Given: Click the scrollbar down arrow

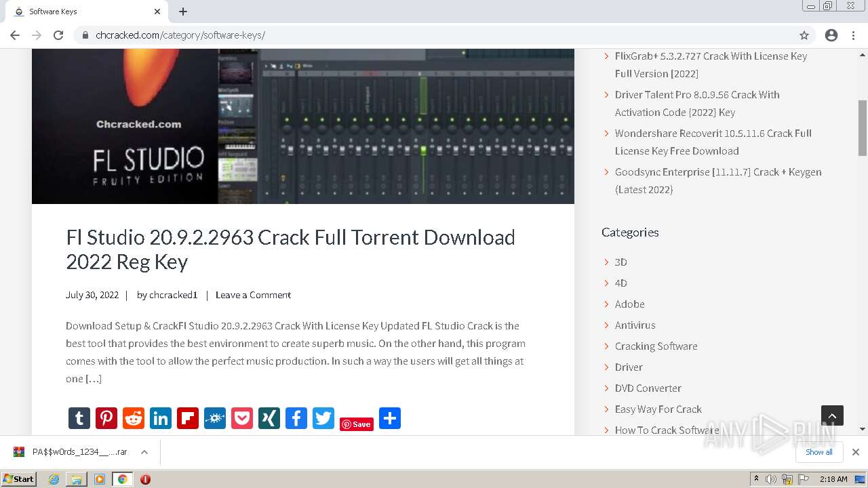Looking at the screenshot, I should [x=863, y=429].
